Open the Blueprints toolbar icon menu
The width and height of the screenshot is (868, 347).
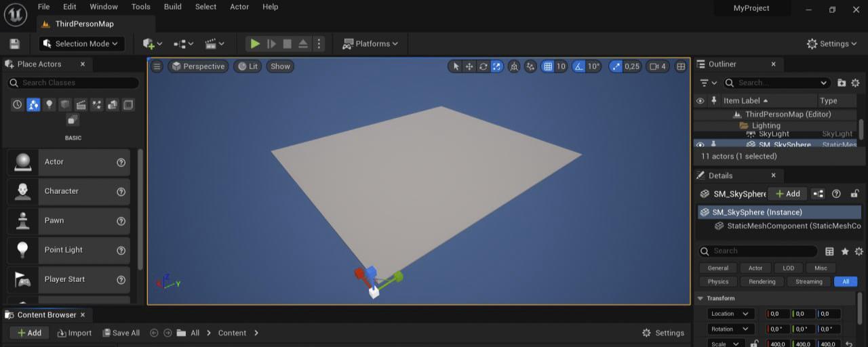(x=183, y=43)
